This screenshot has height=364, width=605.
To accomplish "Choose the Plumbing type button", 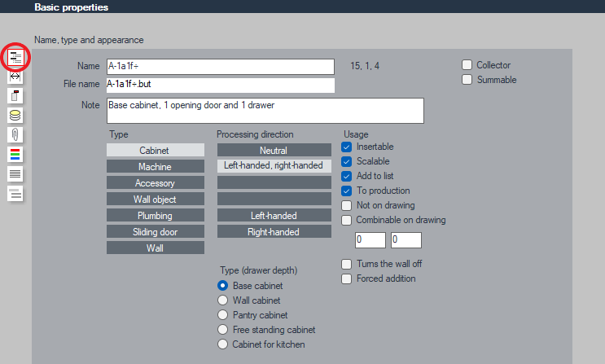I will coord(156,216).
